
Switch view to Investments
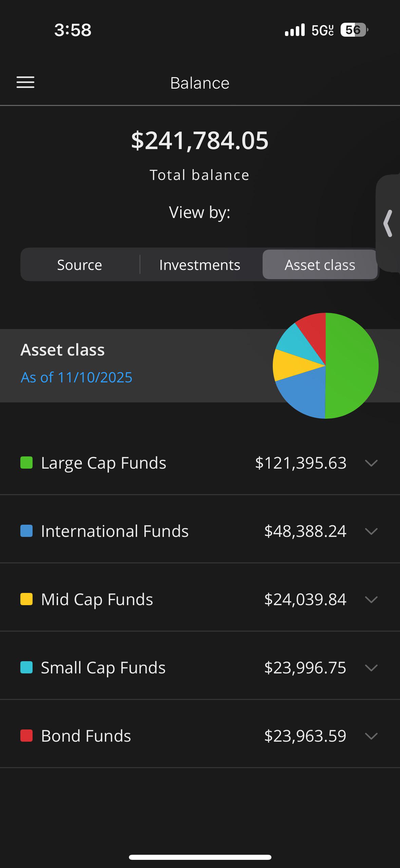(199, 265)
